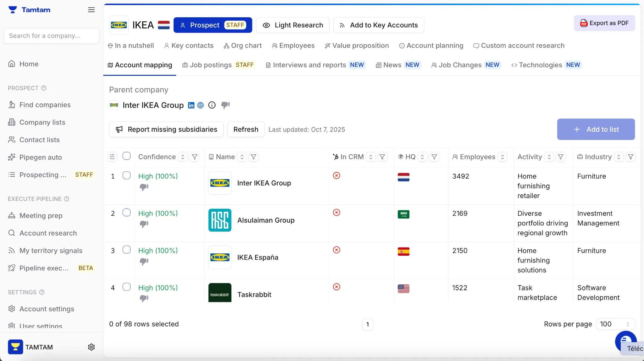Open the Rows per page dropdown
The image size is (644, 361).
[x=615, y=324]
